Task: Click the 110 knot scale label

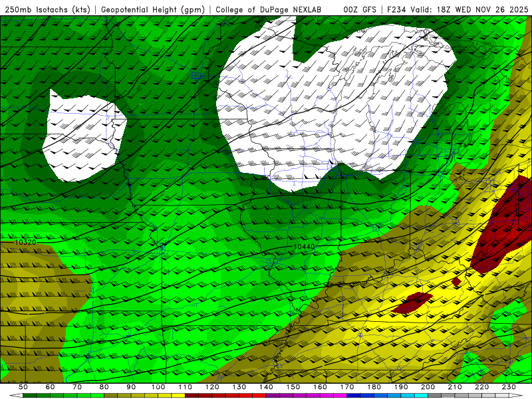Action: [x=186, y=387]
